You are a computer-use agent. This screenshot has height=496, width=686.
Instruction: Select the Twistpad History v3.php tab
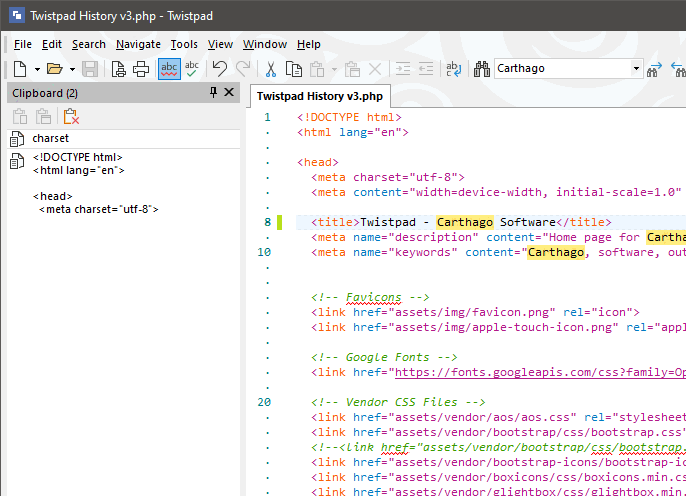click(320, 96)
